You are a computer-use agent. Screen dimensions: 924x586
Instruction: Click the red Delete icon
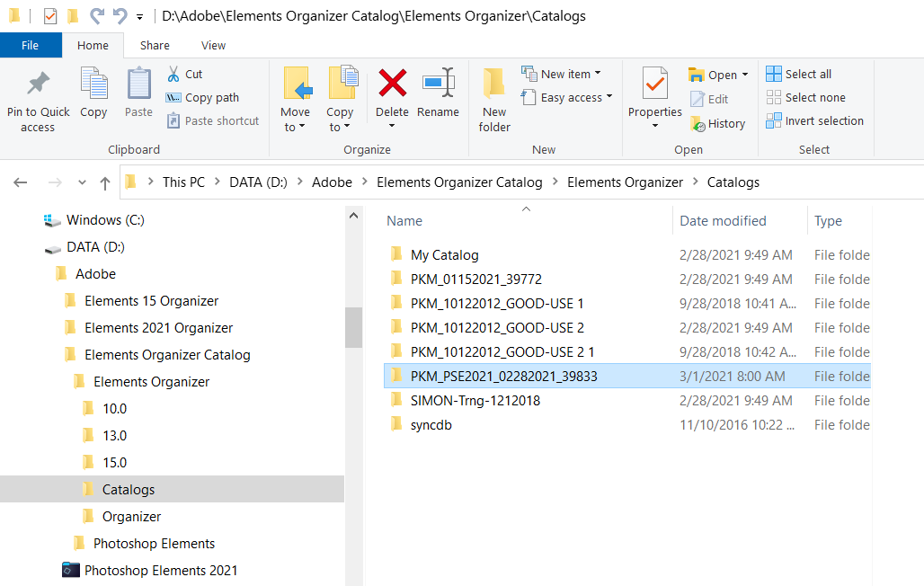pos(392,83)
